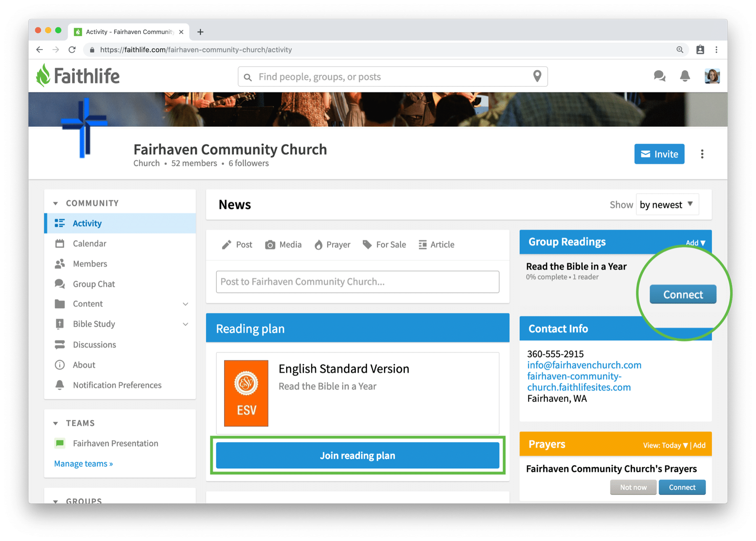Click the 6 followers text
Image resolution: width=756 pixels, height=541 pixels.
coord(249,163)
